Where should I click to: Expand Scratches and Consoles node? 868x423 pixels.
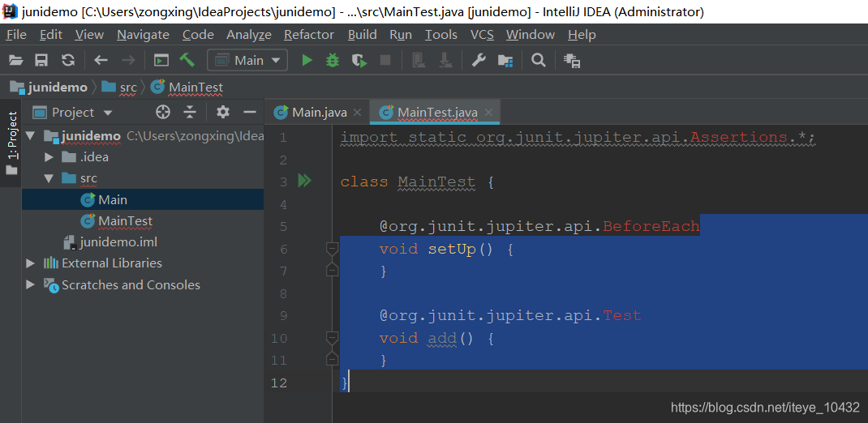[31, 284]
